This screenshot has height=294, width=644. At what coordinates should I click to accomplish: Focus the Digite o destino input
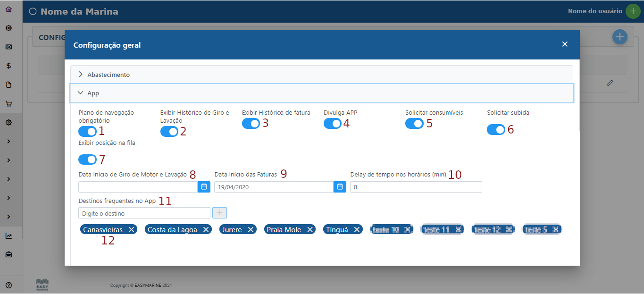[x=144, y=213]
